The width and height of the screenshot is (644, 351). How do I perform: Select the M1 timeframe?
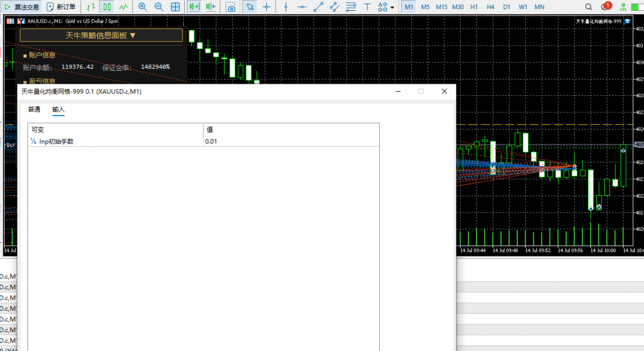409,7
